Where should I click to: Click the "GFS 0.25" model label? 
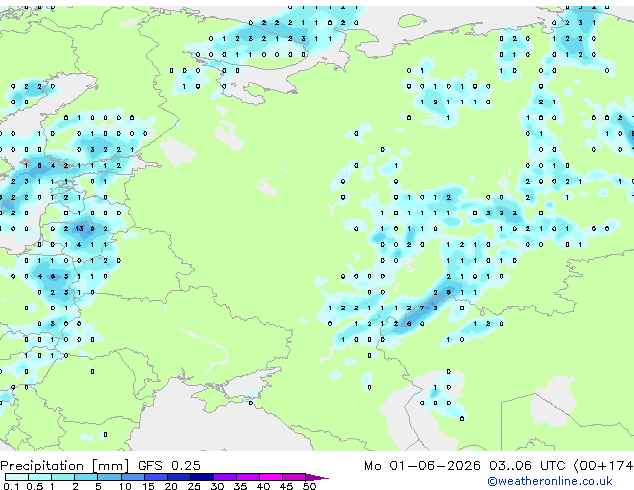169,466
